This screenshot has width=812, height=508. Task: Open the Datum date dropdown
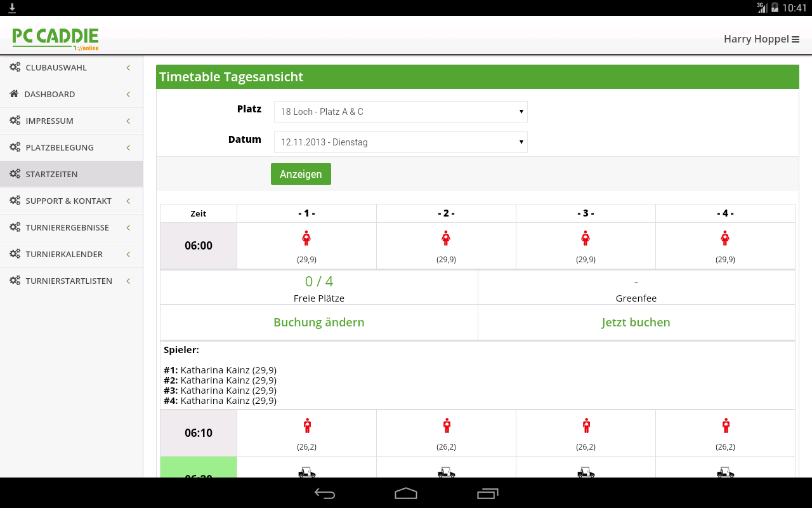[400, 142]
